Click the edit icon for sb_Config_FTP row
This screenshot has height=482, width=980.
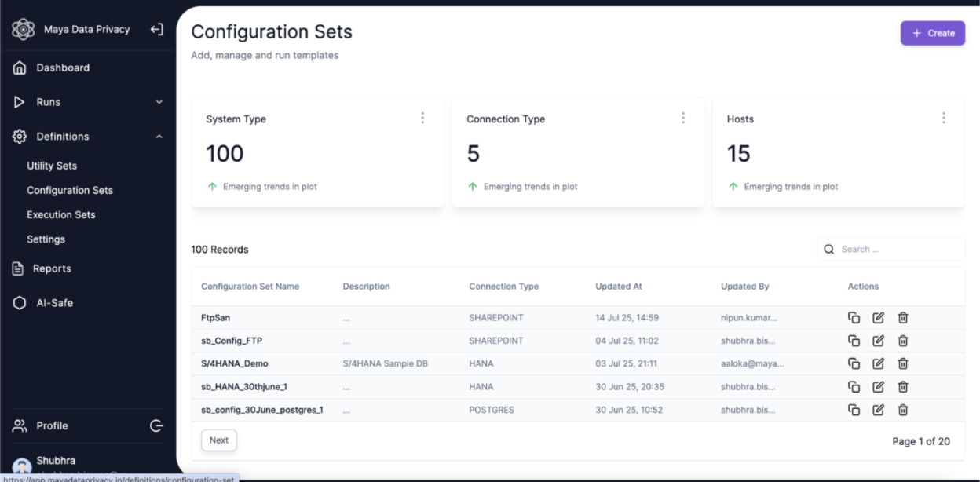coord(878,341)
